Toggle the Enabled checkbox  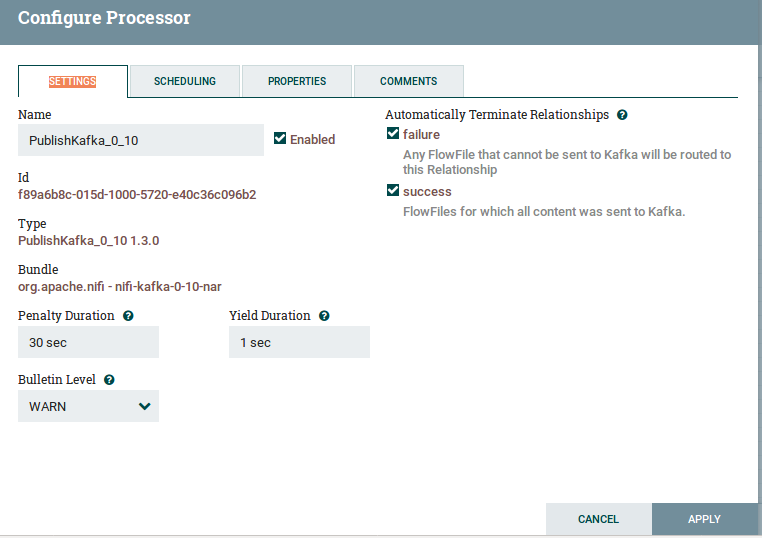click(280, 139)
